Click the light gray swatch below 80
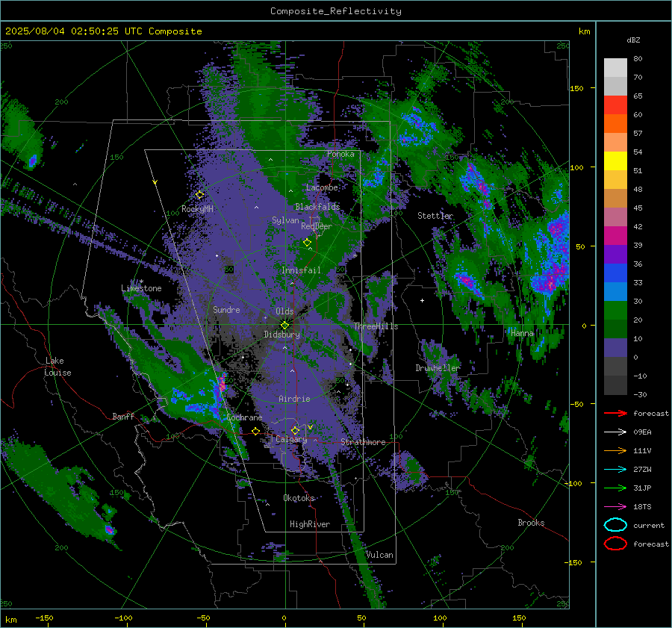The width and height of the screenshot is (672, 628). coord(615,68)
